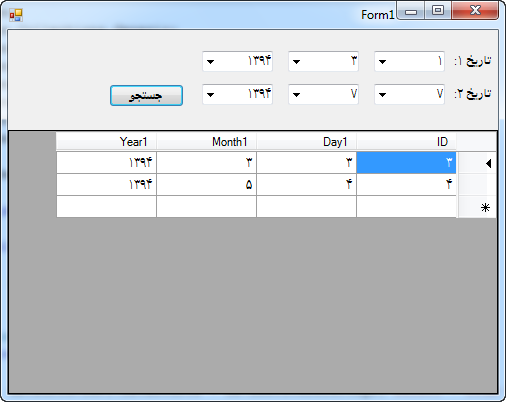
Task: Expand the year combo box for date 2
Action: 210,95
